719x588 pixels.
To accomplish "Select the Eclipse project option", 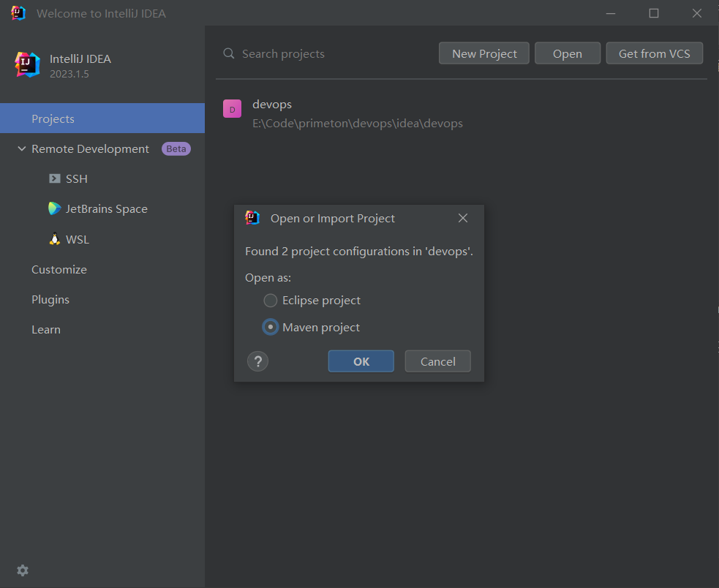I will pyautogui.click(x=270, y=300).
